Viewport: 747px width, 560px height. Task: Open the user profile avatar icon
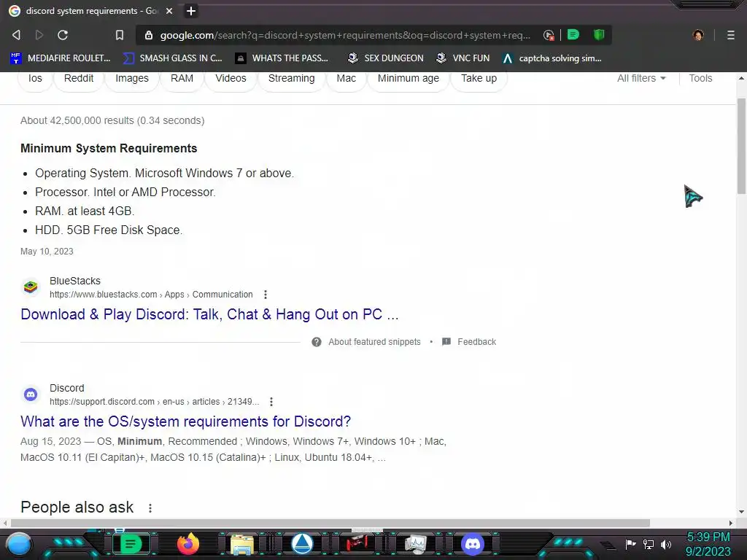click(698, 35)
